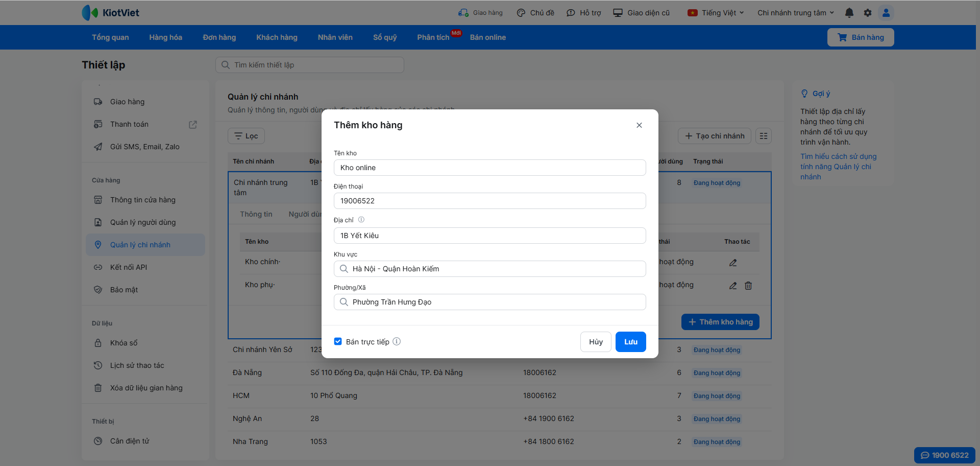Screen dimensions: 980x466
Task: Open external link icon beside Thanh toán
Action: click(x=193, y=125)
